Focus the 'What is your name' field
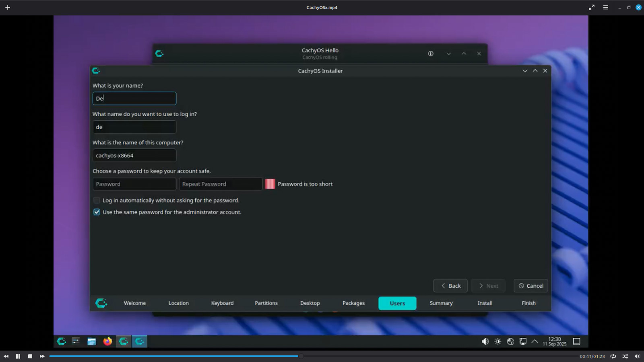Image resolution: width=644 pixels, height=362 pixels. pos(134,99)
